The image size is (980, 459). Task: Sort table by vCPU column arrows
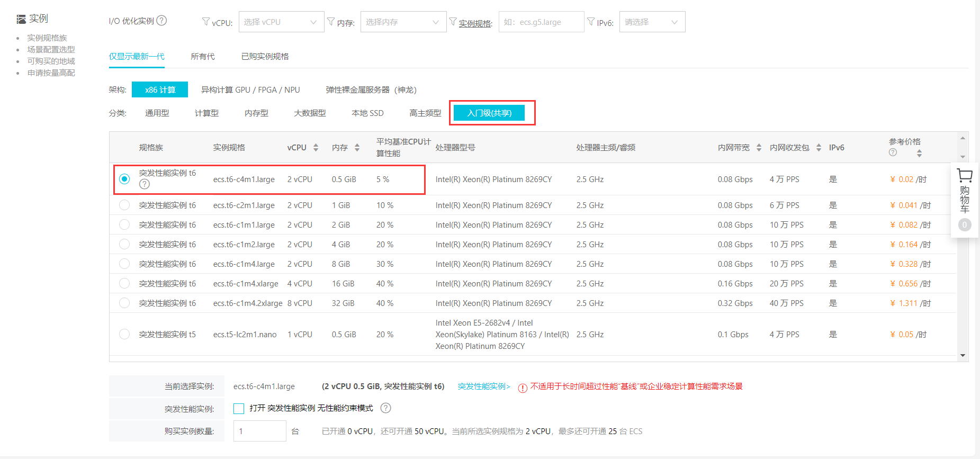(316, 148)
